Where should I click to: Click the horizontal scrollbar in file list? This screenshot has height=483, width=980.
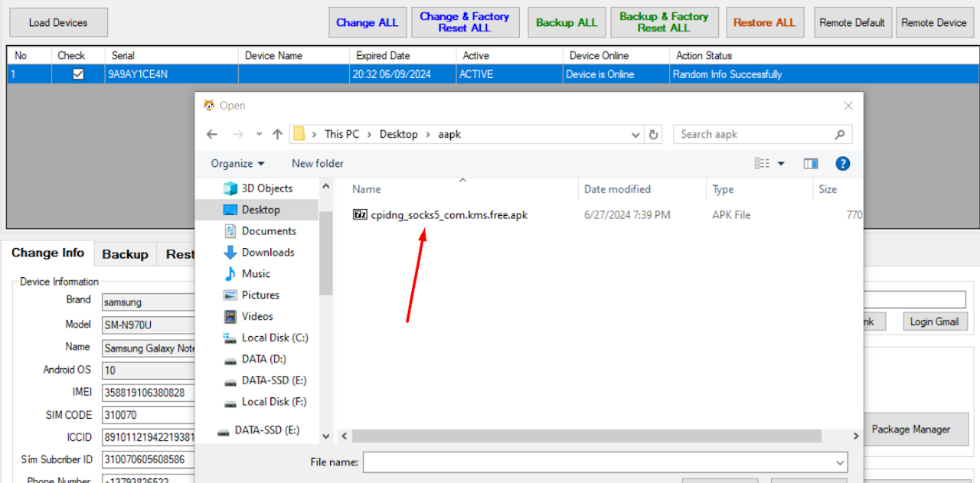(586, 436)
